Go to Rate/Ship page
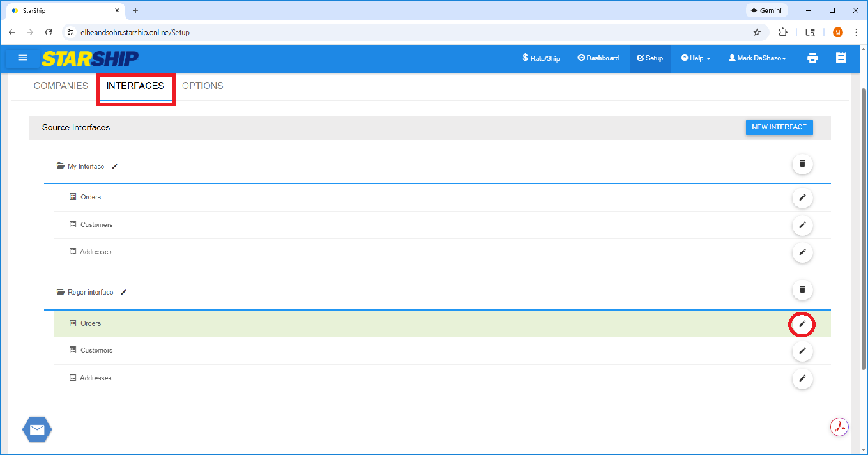This screenshot has width=868, height=455. pyautogui.click(x=540, y=58)
